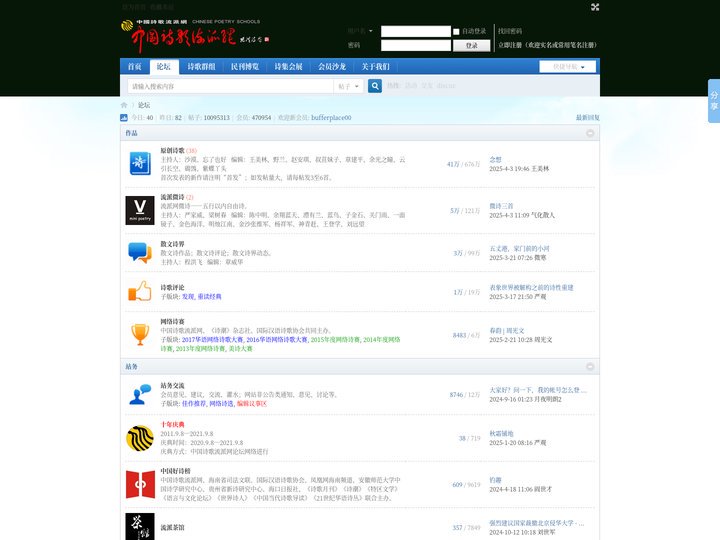Toggle the full-width layout icon at top right

click(x=595, y=7)
